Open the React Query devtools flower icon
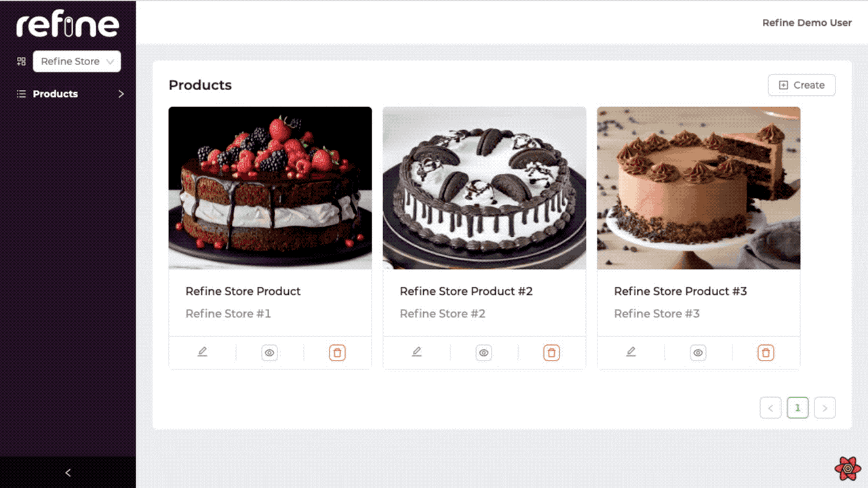868x488 pixels. coord(848,468)
